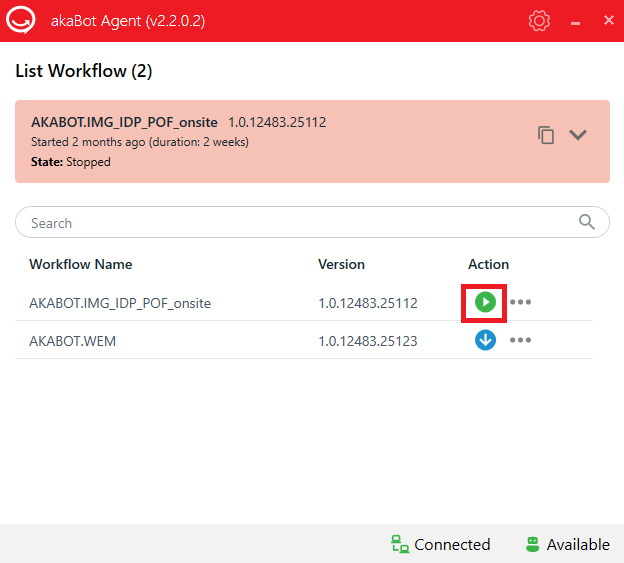Click the Connected status text

[452, 544]
